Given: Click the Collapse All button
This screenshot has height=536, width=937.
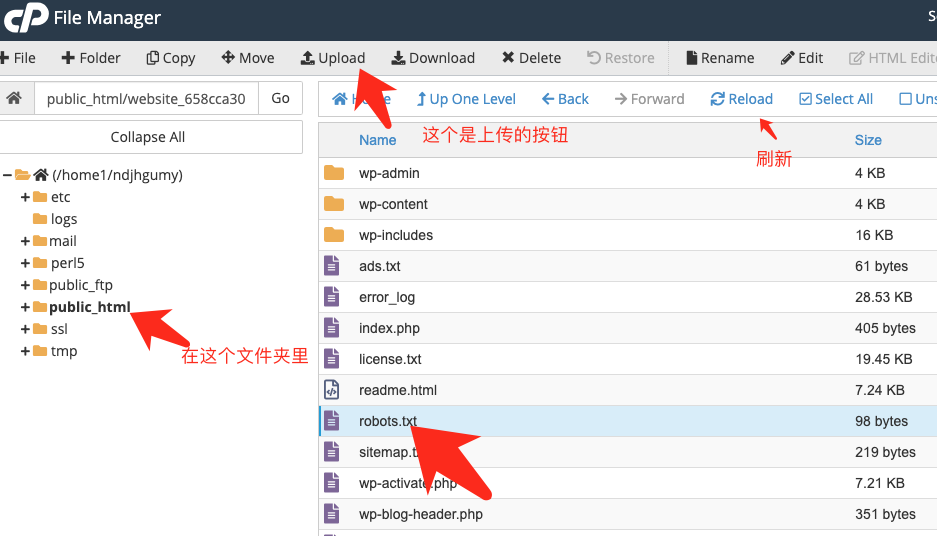Looking at the screenshot, I should click(148, 137).
